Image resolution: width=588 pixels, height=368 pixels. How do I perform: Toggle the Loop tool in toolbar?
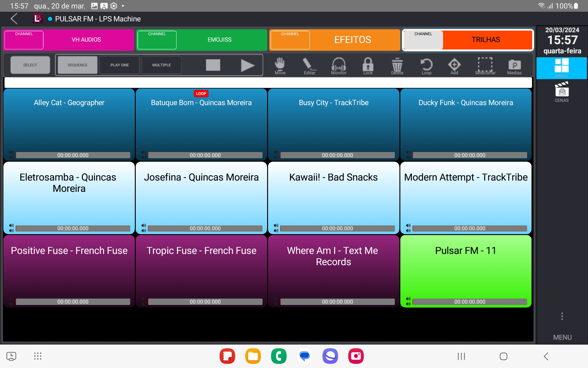point(427,66)
